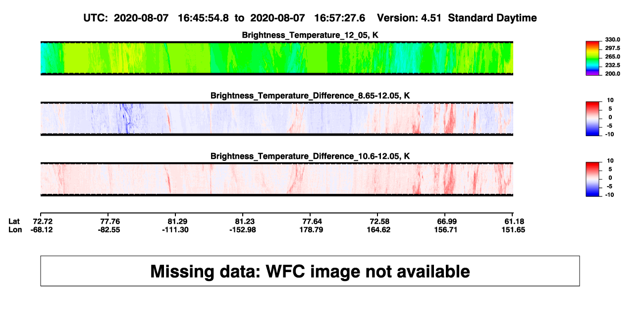The image size is (644, 330).
Task: Click longitude value -68.12
Action: (x=41, y=230)
